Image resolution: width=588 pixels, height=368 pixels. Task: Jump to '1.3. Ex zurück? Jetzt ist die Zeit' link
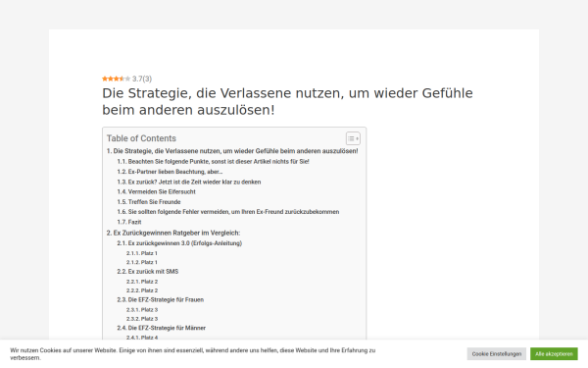coord(188,182)
